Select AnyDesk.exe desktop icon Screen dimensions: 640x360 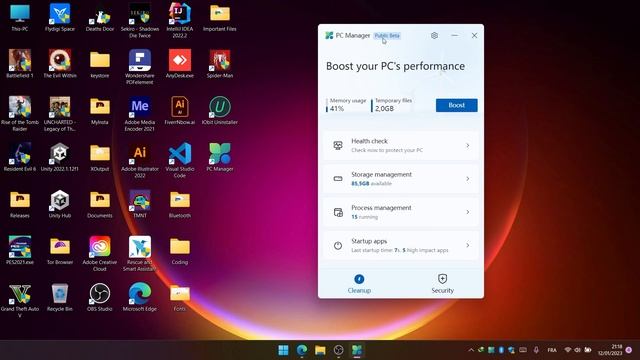pos(180,64)
